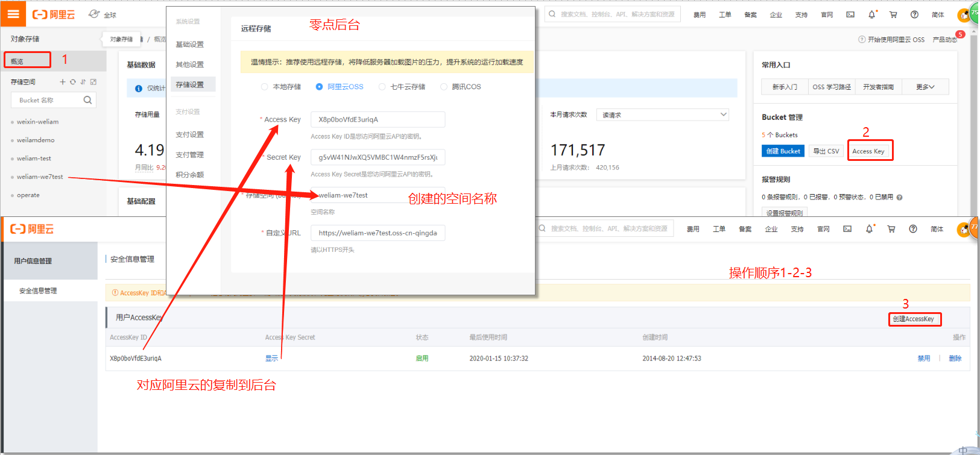Open 支付设置 menu item in settings sidebar

coord(189,134)
